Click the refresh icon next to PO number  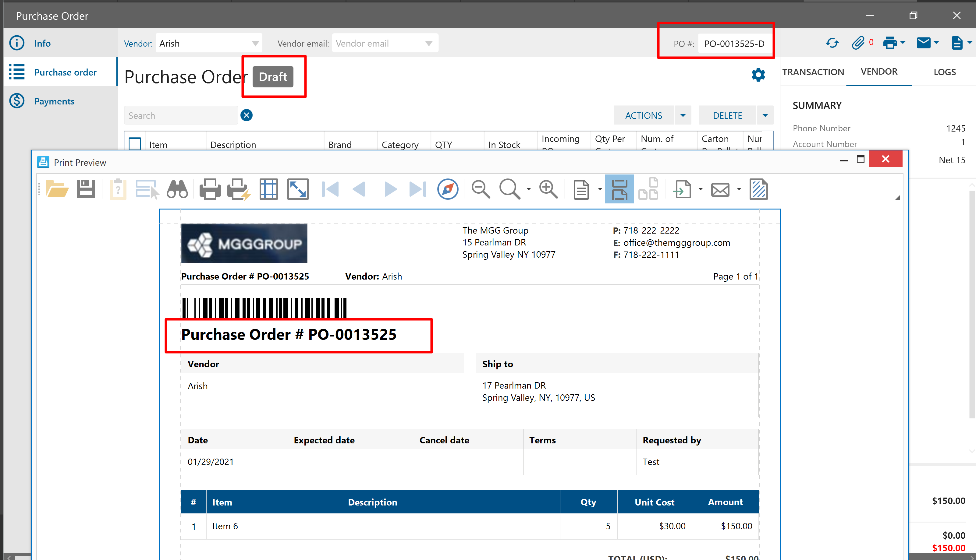pyautogui.click(x=832, y=43)
